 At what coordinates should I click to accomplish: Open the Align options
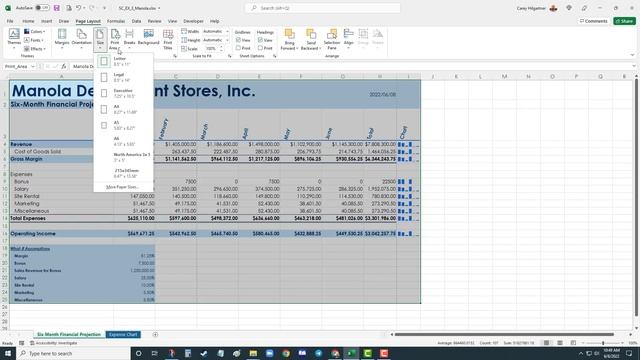tap(349, 39)
